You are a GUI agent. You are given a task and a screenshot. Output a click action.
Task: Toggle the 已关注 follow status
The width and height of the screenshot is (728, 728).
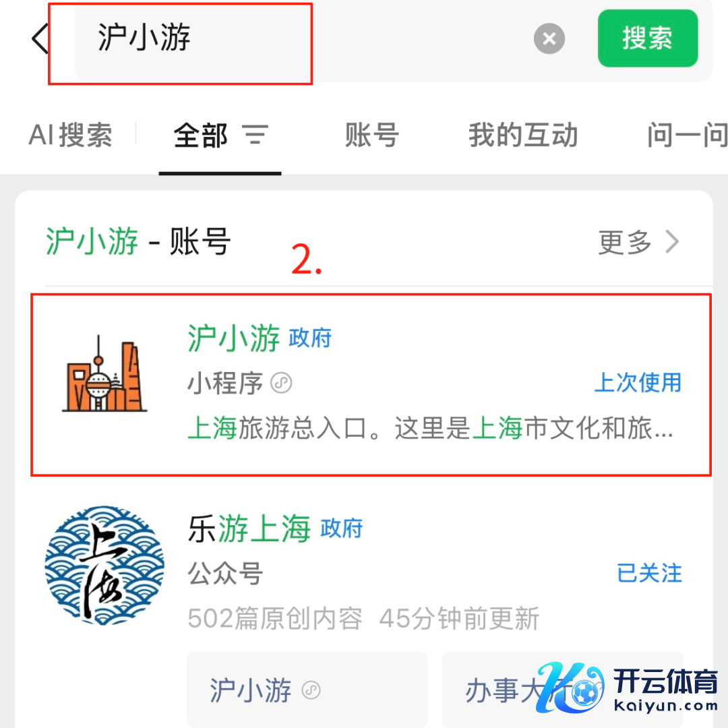[x=650, y=573]
